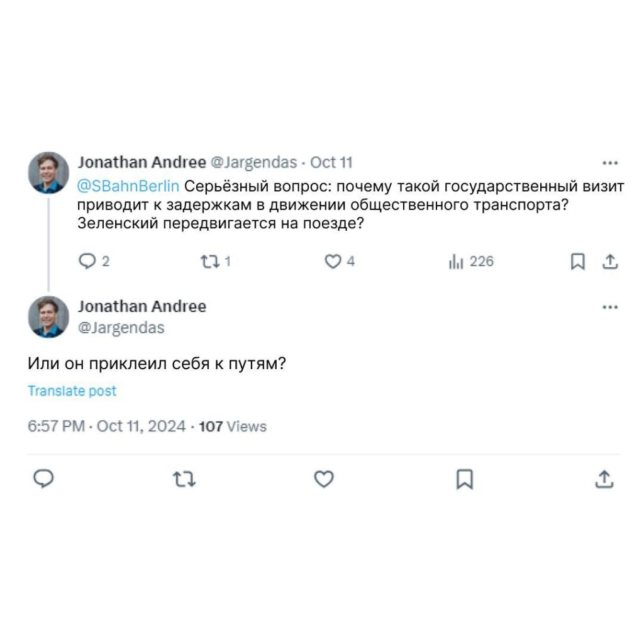The width and height of the screenshot is (644, 644).
Task: Bookmark the main post
Action: (464, 480)
